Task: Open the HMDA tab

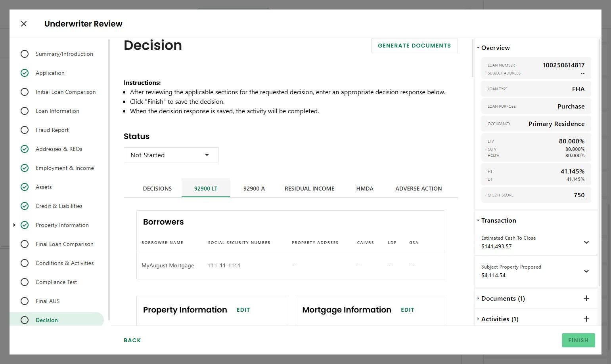Action: tap(365, 189)
